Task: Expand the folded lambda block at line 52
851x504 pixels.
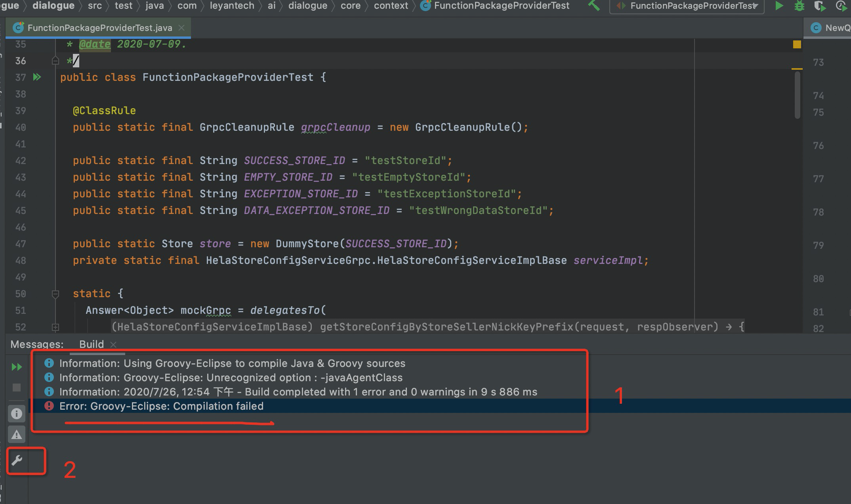Action: point(55,327)
